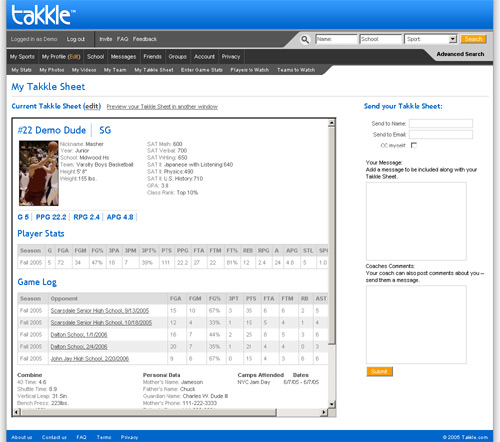
Task: Preview your Takkle Sheet in another window
Action: 162,107
